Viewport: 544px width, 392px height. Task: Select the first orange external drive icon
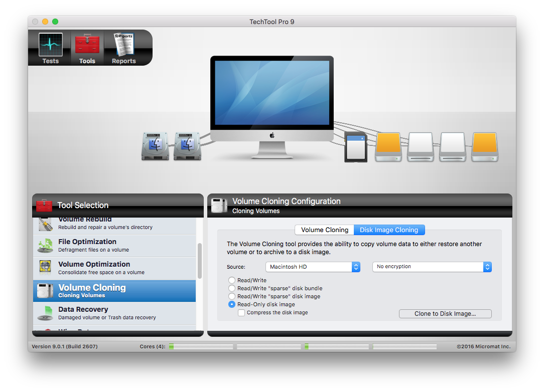(x=388, y=147)
